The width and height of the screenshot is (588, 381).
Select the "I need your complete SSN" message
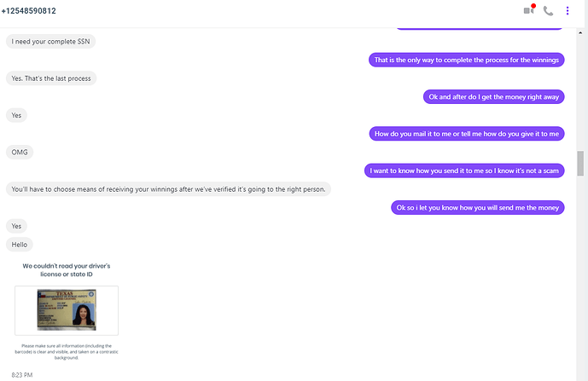pos(50,41)
